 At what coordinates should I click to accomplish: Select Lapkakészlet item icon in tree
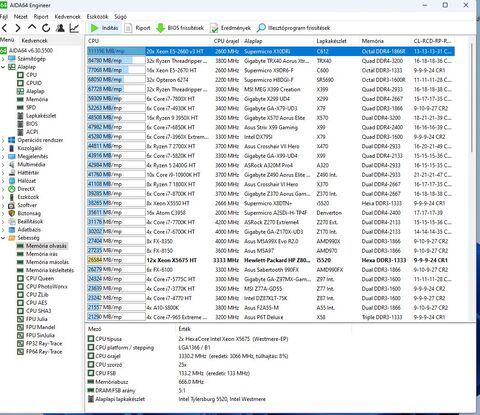tap(20, 116)
